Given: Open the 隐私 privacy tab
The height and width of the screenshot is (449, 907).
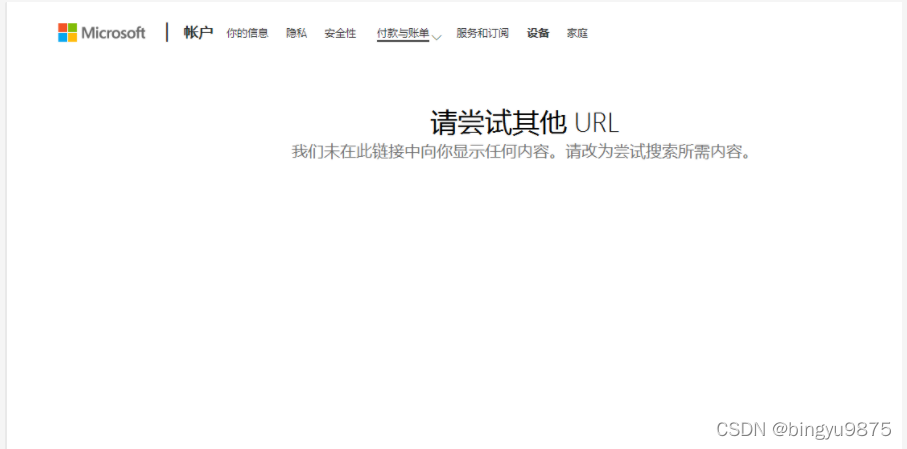Looking at the screenshot, I should click(x=297, y=34).
